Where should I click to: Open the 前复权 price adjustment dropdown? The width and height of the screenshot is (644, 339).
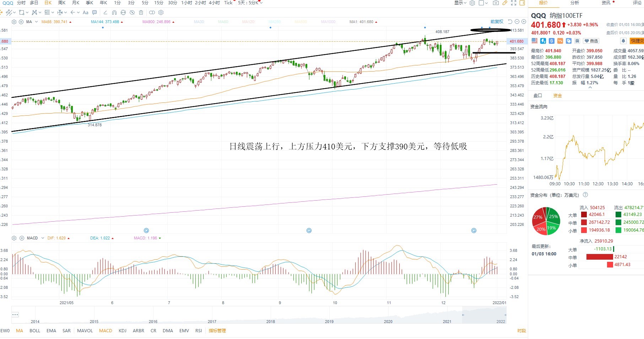click(x=497, y=22)
